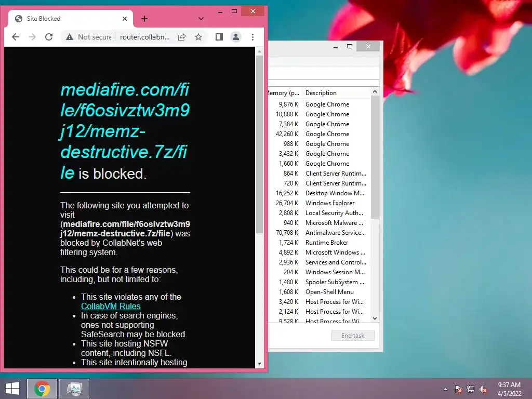The image size is (532, 399).
Task: Go back to the previous page in Chrome
Action: [16, 37]
